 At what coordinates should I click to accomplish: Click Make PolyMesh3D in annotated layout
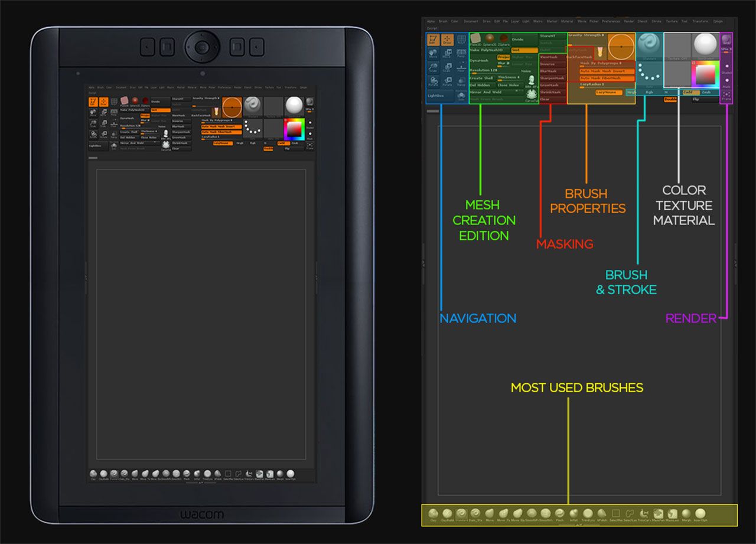pos(490,50)
